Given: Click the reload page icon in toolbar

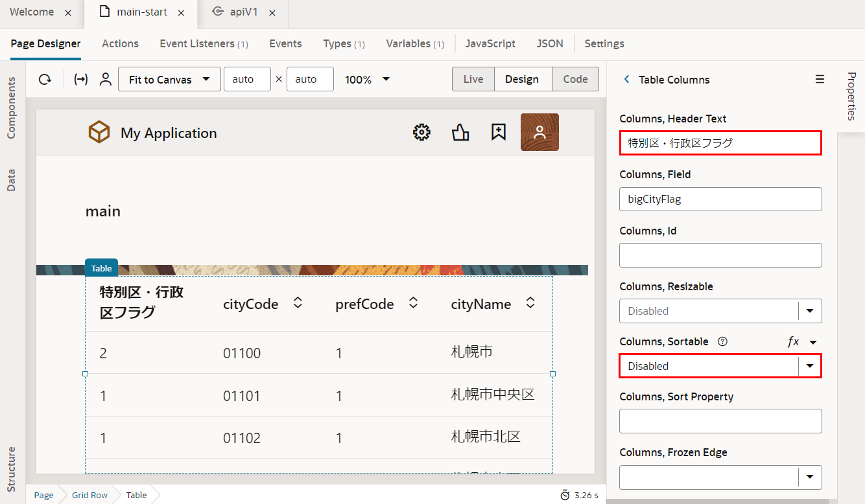Looking at the screenshot, I should [x=45, y=80].
